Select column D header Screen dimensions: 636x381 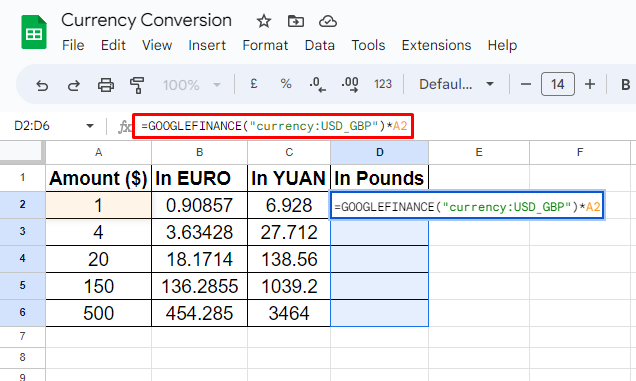[379, 152]
